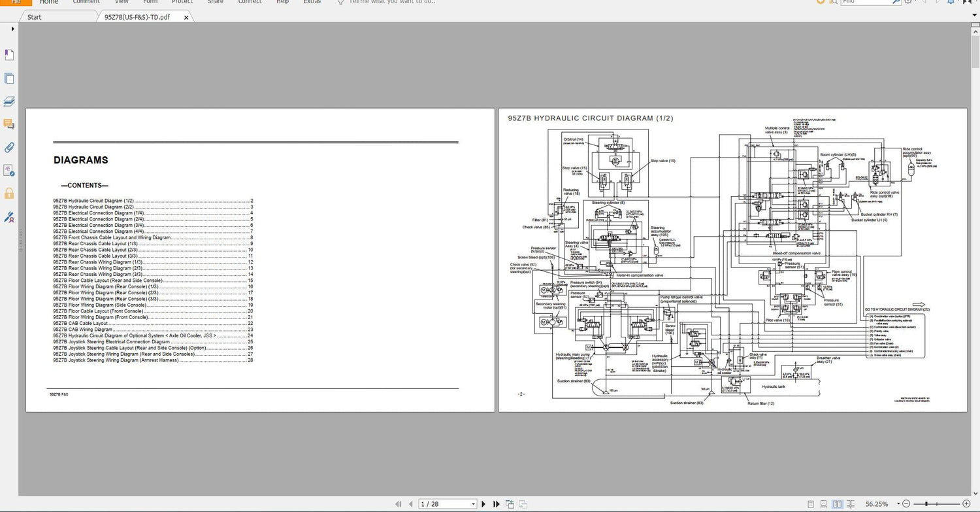
Task: Open the Pages thumbnail panel
Action: tap(9, 79)
